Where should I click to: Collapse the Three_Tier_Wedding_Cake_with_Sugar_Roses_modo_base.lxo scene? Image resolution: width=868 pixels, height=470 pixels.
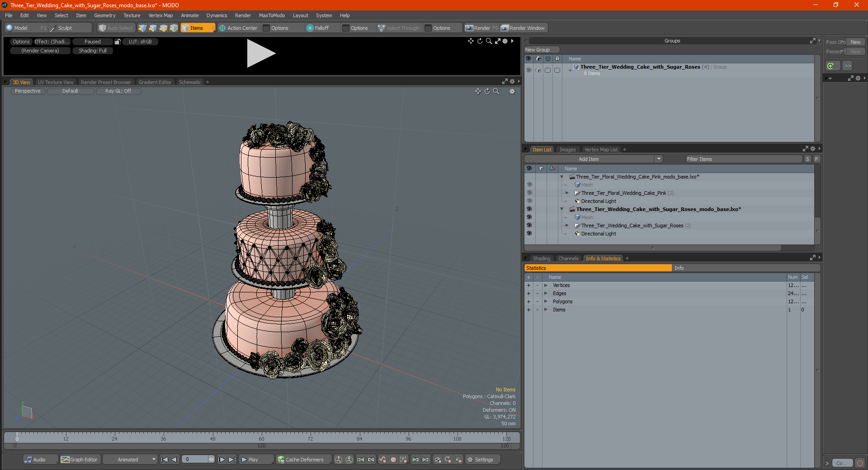[x=562, y=209]
